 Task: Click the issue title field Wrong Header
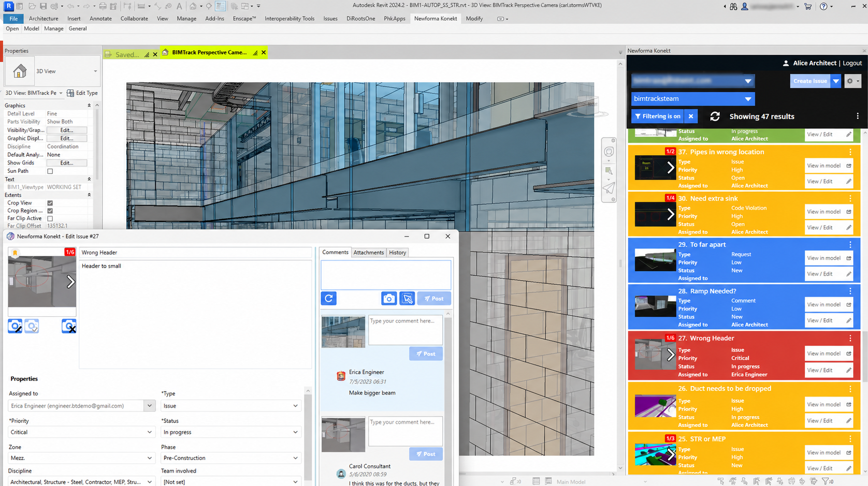[196, 253]
